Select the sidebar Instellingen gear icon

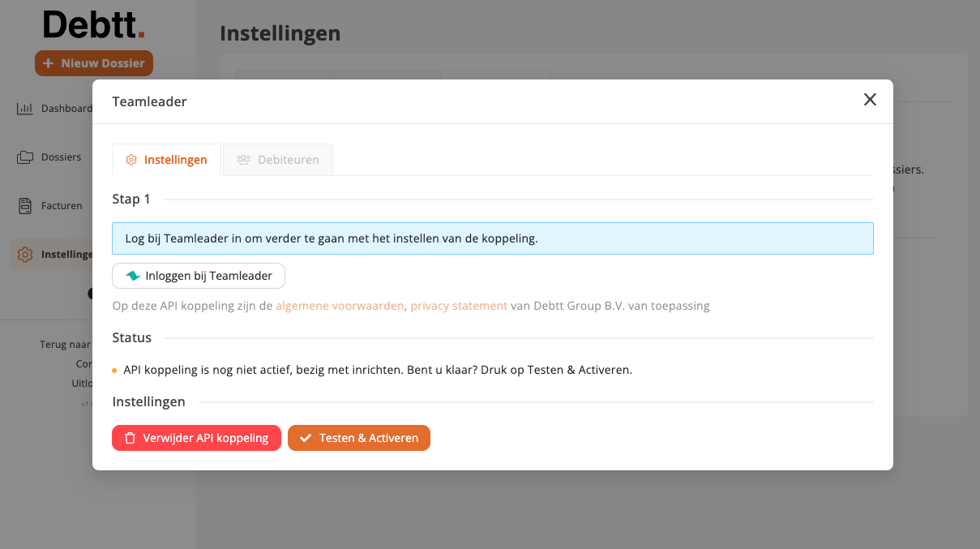click(24, 255)
